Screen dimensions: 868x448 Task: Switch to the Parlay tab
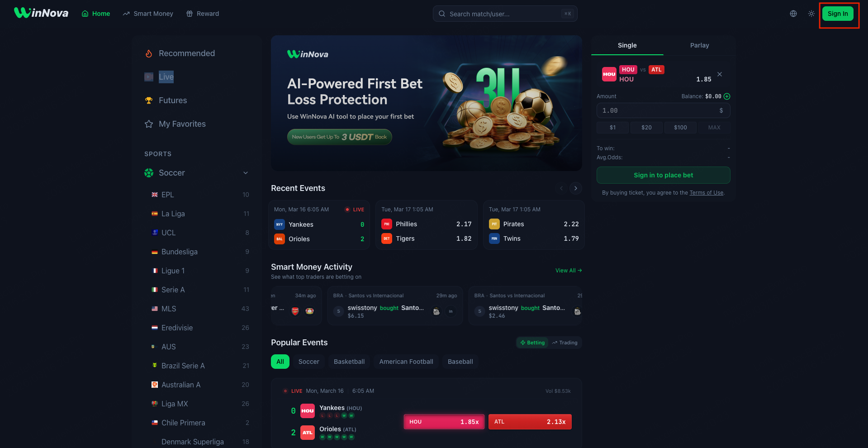pos(699,45)
